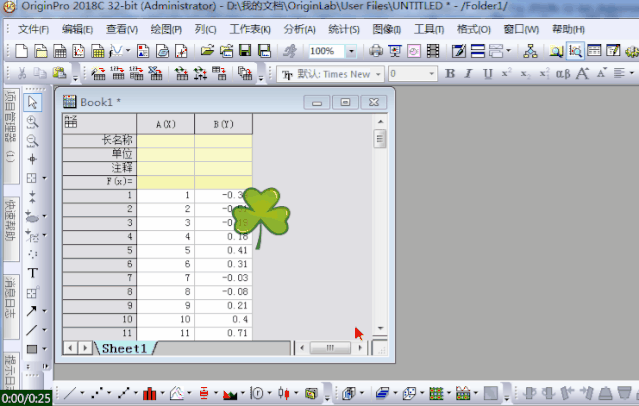Viewport: 639px width, 406px height.
Task: Click the Scatter plot icon
Action: click(97, 393)
